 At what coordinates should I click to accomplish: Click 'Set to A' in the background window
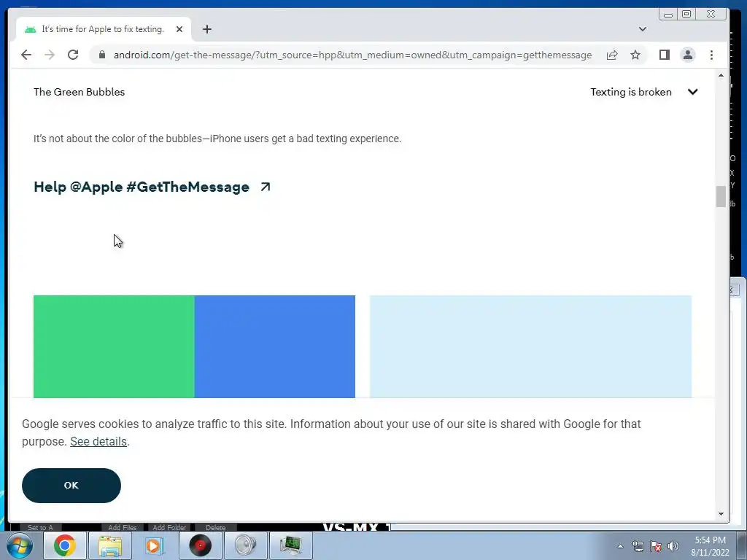pyautogui.click(x=41, y=527)
